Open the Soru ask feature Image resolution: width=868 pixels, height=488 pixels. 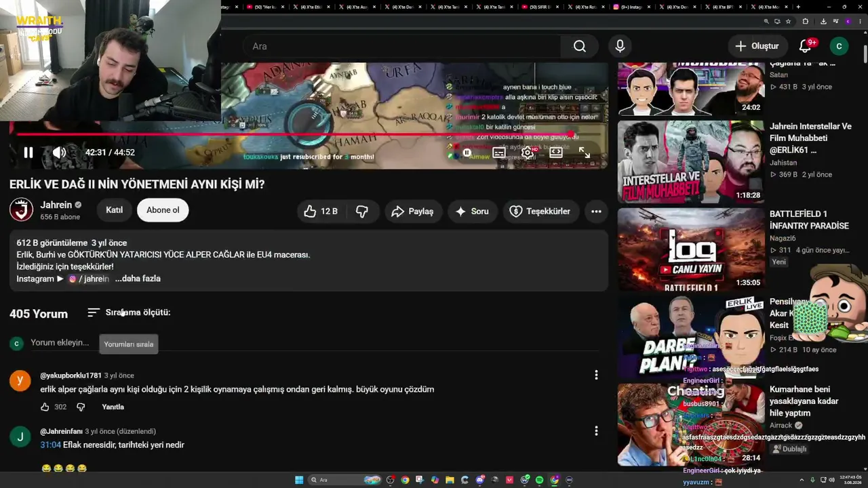point(471,211)
